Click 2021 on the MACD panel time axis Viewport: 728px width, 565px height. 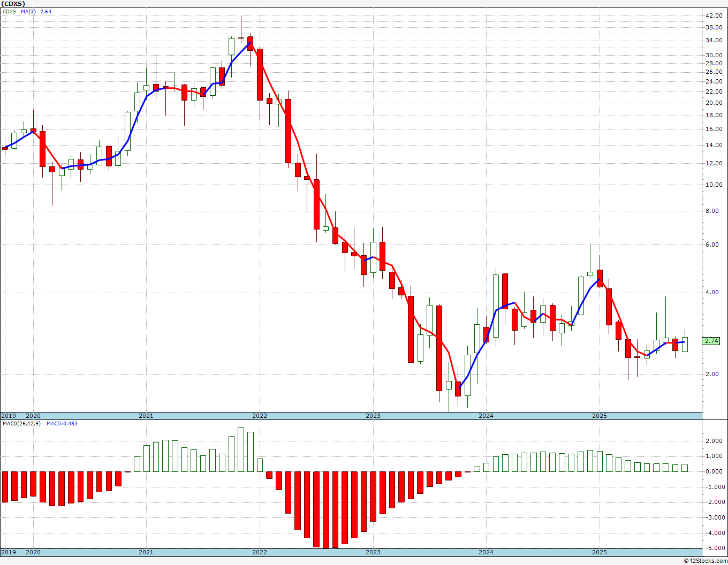point(146,553)
